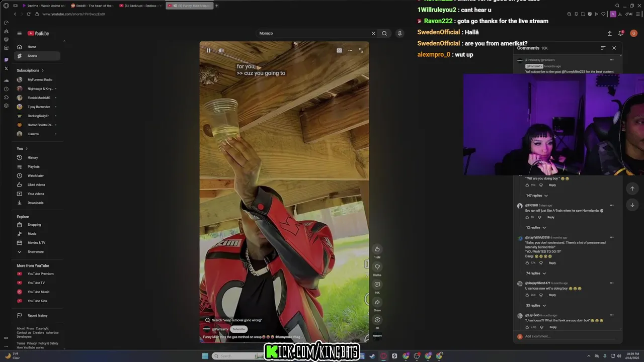The width and height of the screenshot is (644, 362).
Task: Open the Remix button on the Short
Action: [x=377, y=320]
